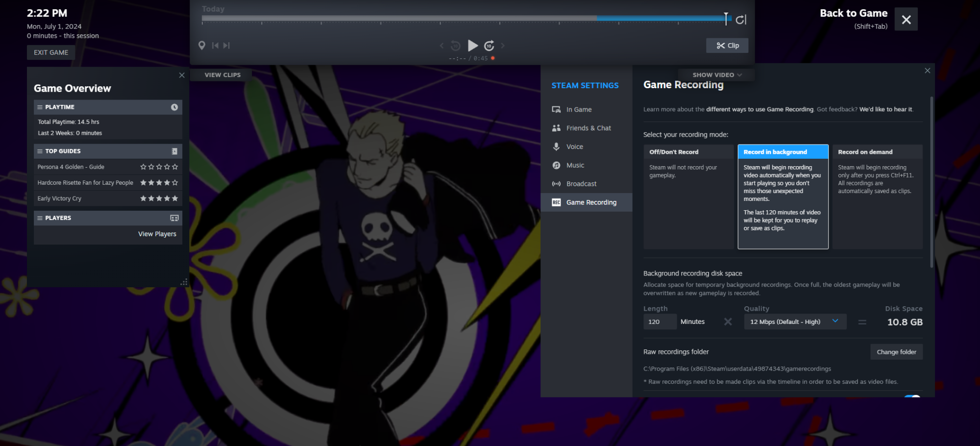Click the Music note icon
The height and width of the screenshot is (446, 980).
click(556, 166)
